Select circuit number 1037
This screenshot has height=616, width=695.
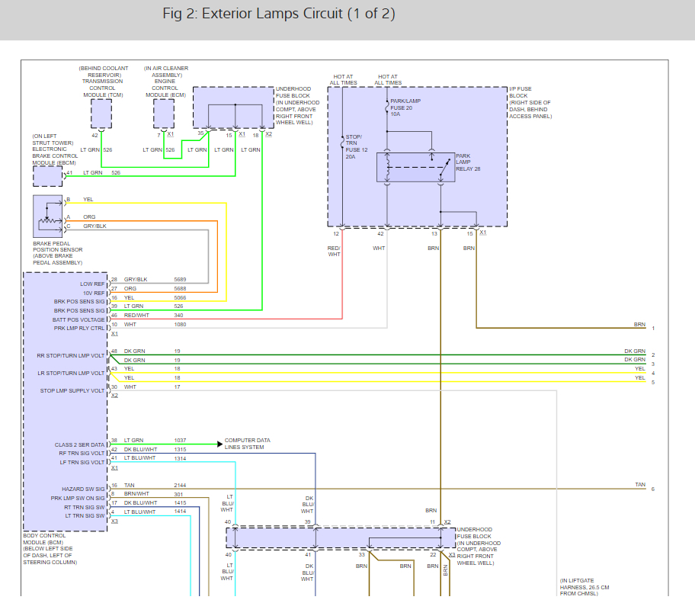180,441
